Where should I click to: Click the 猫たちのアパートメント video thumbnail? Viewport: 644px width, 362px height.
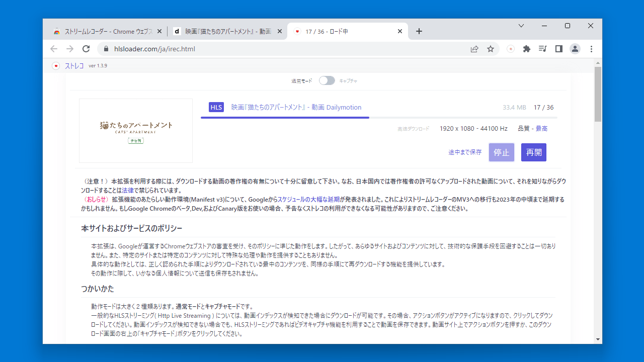coord(136,130)
